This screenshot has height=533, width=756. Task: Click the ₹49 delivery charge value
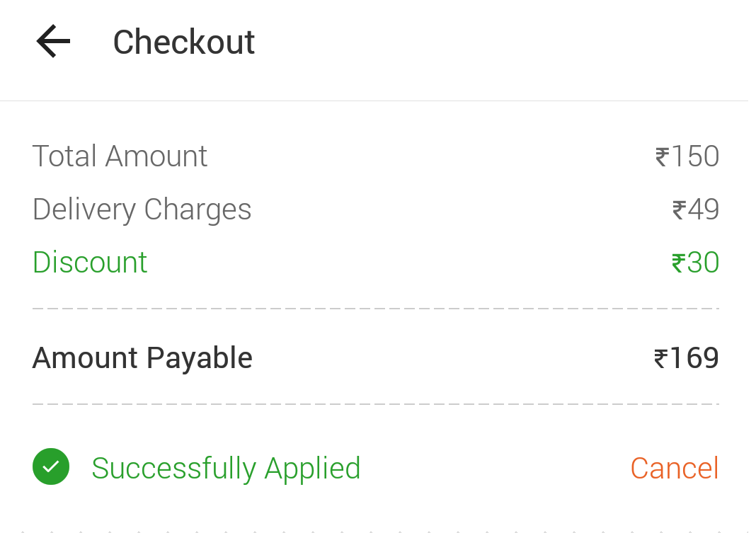click(x=696, y=210)
